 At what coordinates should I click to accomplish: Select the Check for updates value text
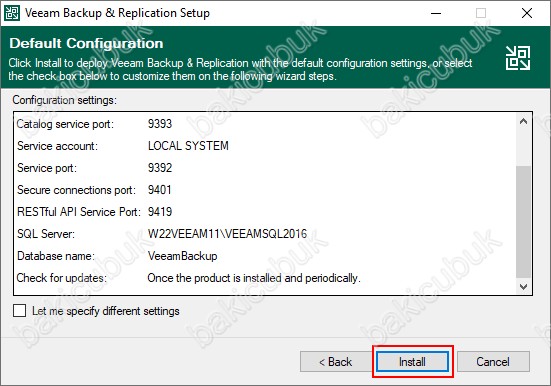coord(254,278)
